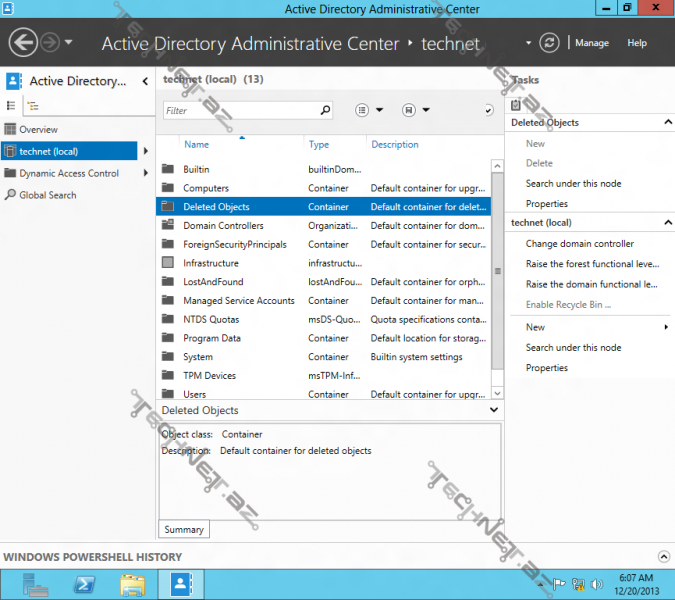Click Change domain controller
The height and width of the screenshot is (600, 675).
[x=579, y=244]
